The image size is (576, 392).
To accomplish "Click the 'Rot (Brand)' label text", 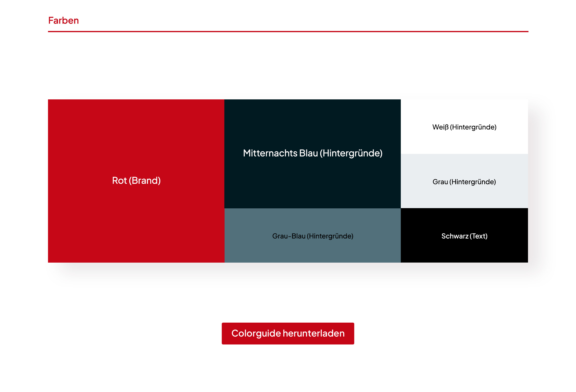I will (136, 181).
